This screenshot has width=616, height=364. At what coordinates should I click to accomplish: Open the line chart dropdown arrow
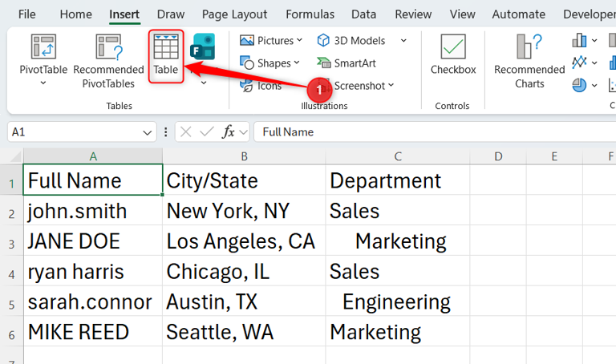594,63
